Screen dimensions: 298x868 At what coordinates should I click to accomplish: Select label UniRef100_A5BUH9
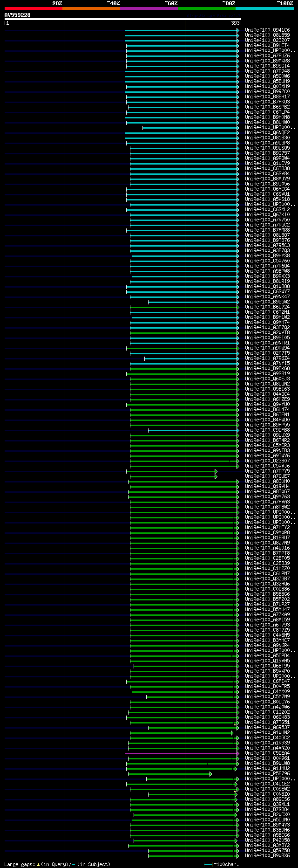267,82
